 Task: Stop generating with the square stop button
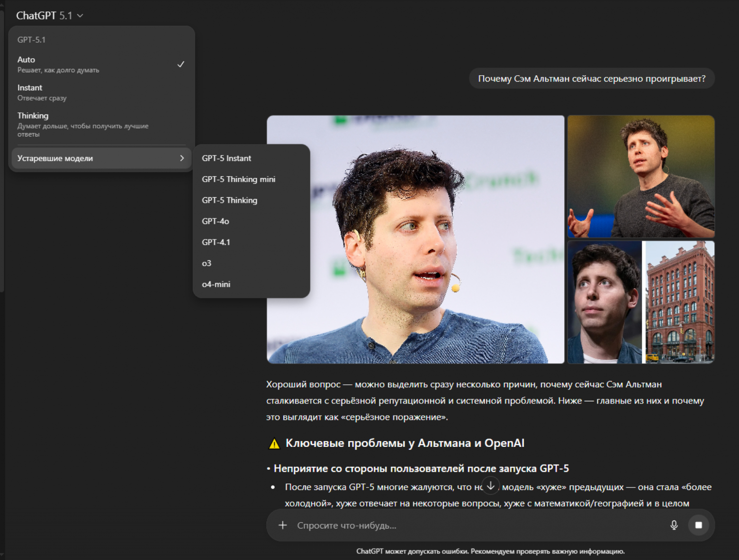tap(698, 525)
